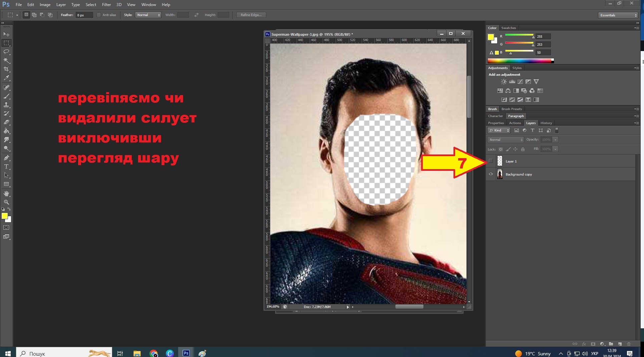The image size is (644, 357).
Task: Select the Paint Bucket tool
Action: 6,131
